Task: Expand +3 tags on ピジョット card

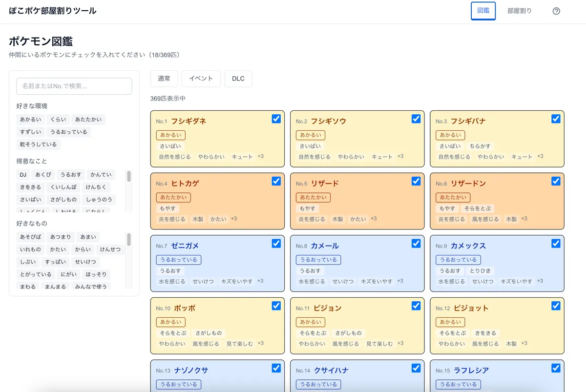Action: tap(524, 344)
